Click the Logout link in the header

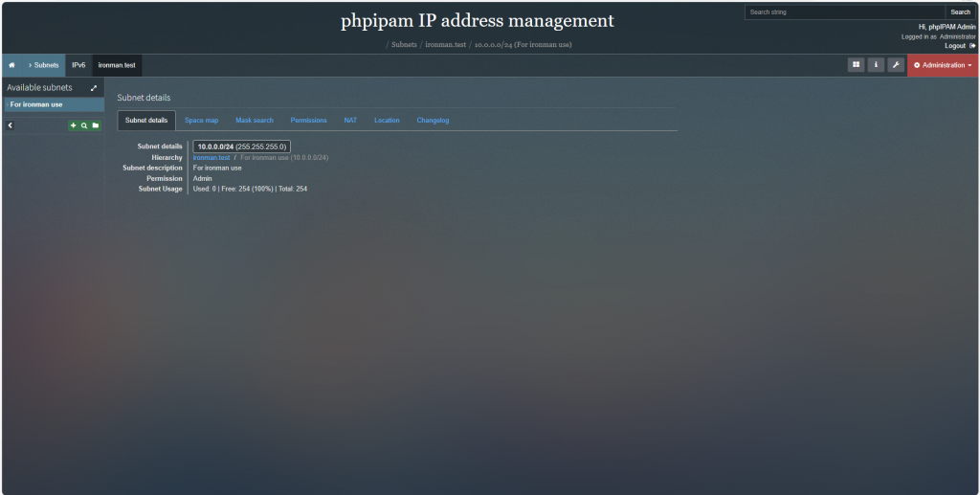[959, 46]
